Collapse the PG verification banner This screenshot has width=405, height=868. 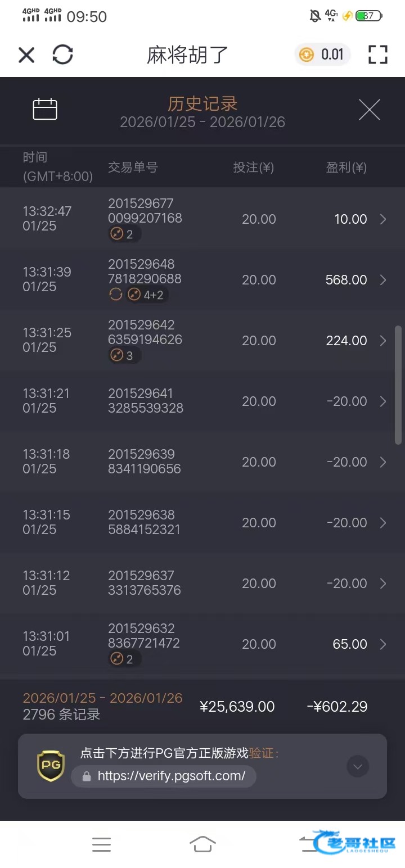pos(358,766)
